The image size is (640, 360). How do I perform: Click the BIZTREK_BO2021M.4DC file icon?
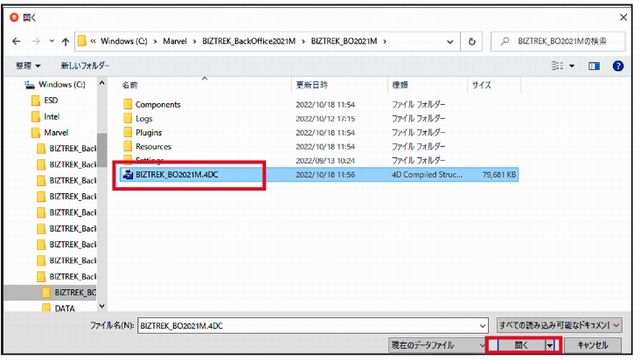[x=128, y=175]
